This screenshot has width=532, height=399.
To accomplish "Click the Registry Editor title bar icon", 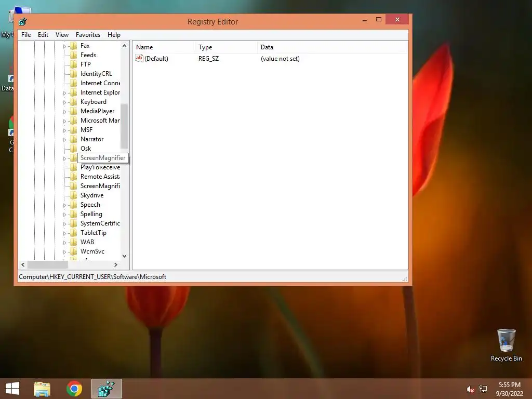I will click(x=23, y=22).
